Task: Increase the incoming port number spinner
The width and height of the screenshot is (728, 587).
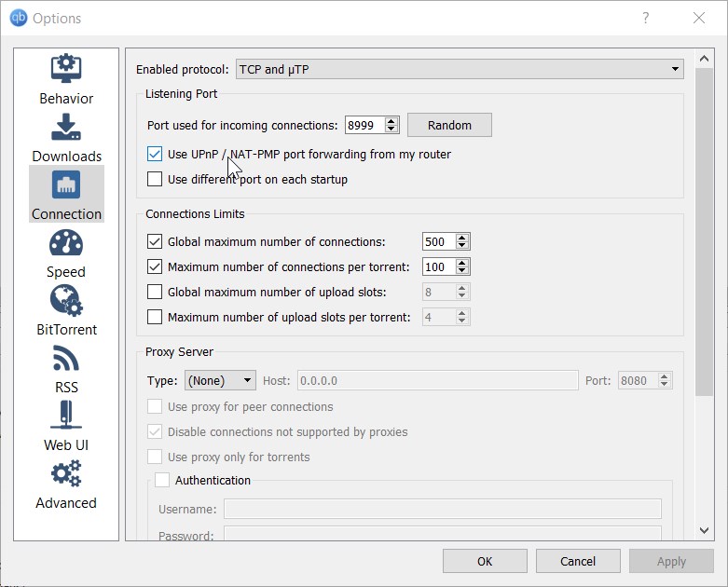Action: (x=391, y=120)
